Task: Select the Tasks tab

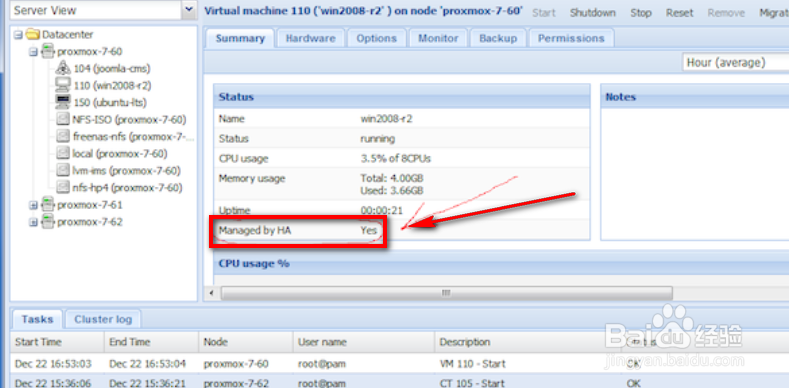Action: (x=37, y=319)
